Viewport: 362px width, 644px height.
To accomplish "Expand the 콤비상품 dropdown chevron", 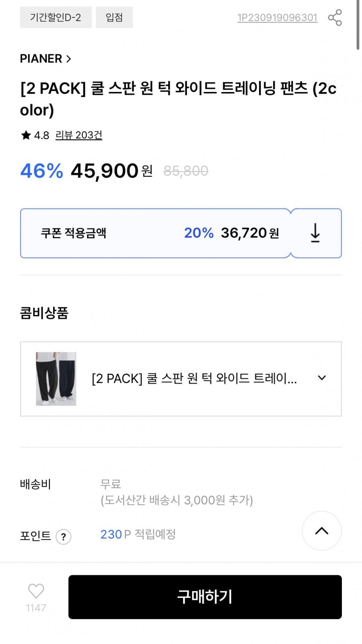I will [322, 378].
